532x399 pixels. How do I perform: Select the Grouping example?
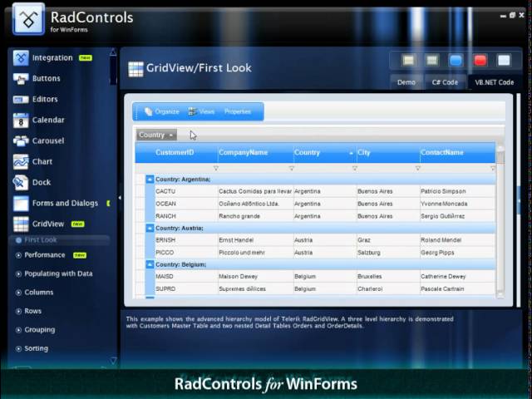[x=39, y=330]
